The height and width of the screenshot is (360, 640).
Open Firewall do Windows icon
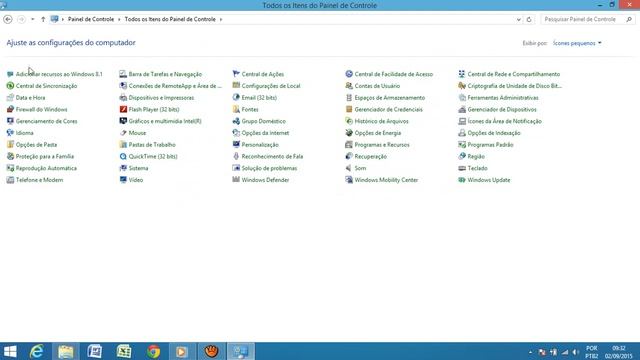pyautogui.click(x=10, y=109)
